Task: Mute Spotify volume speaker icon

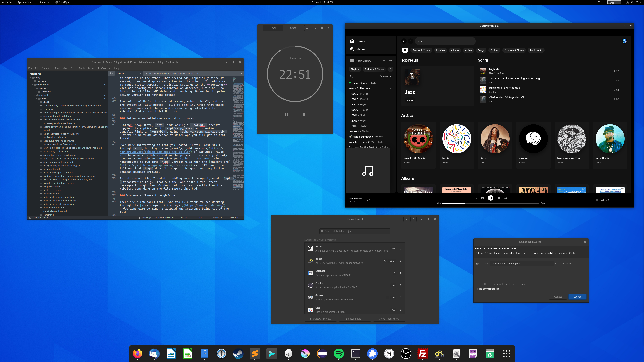Action: [607, 200]
